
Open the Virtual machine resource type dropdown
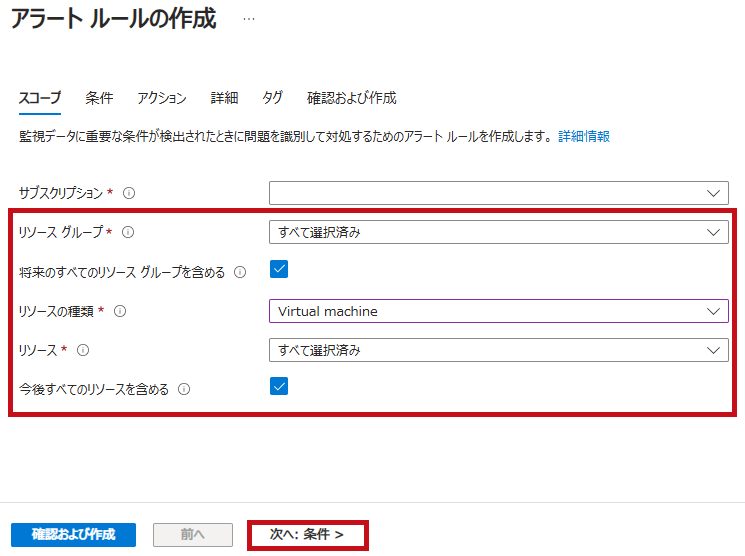point(498,311)
